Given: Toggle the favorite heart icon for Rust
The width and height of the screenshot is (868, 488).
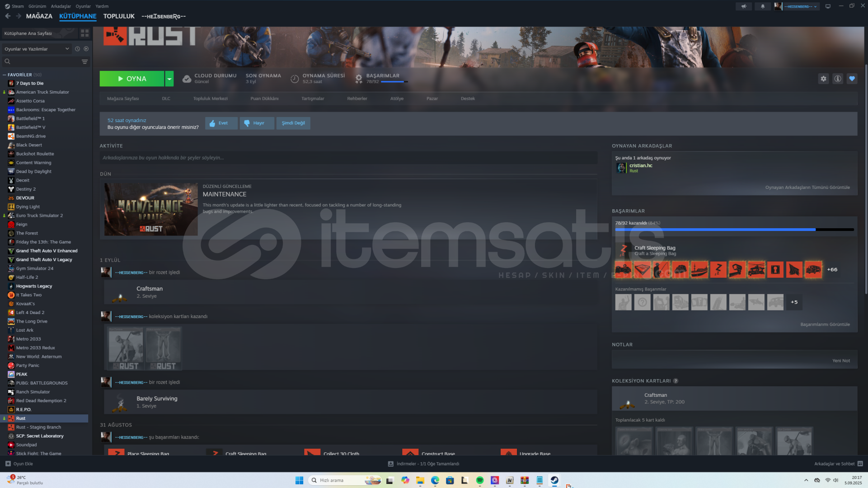Looking at the screenshot, I should tap(852, 79).
